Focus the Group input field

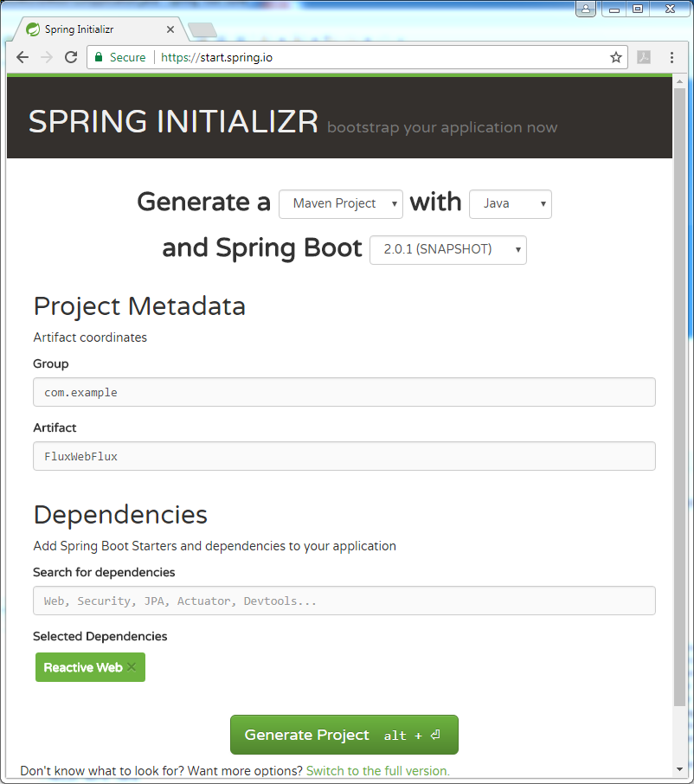[344, 392]
